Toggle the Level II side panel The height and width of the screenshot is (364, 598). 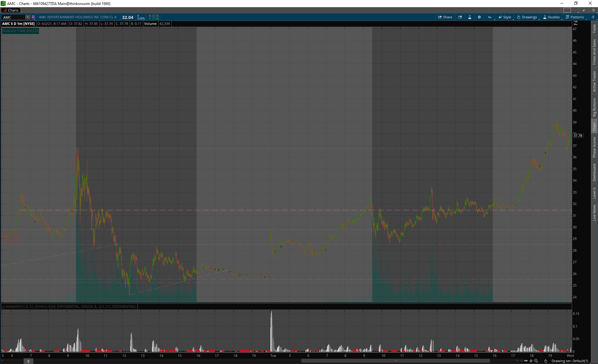tap(594, 193)
